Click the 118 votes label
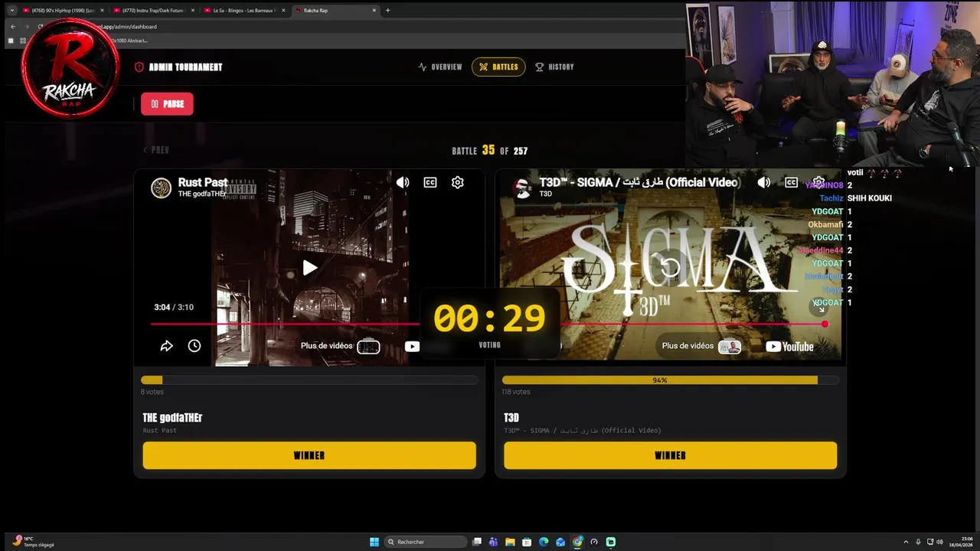Viewport: 980px width, 551px height. [516, 392]
